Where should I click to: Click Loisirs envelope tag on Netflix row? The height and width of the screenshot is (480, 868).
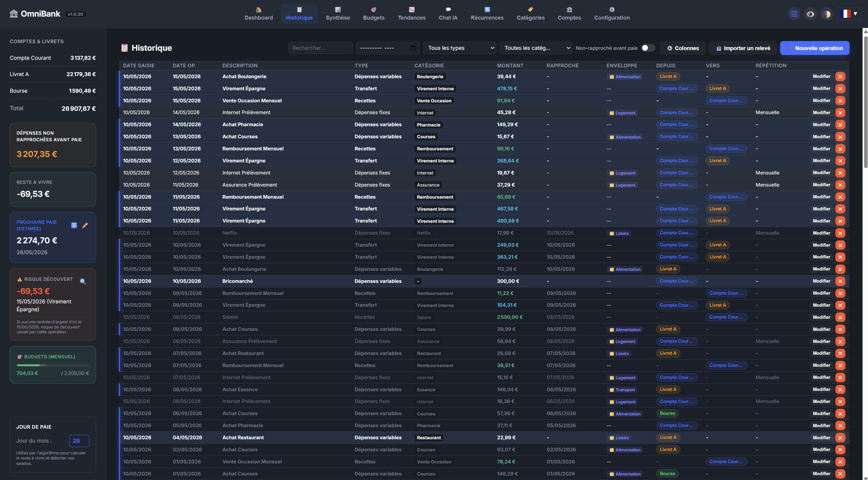click(619, 233)
